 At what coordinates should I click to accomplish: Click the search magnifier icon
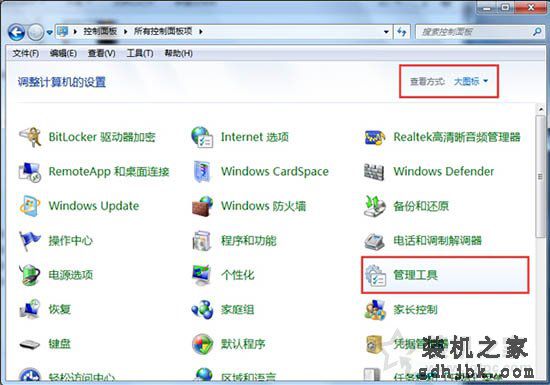[537, 32]
